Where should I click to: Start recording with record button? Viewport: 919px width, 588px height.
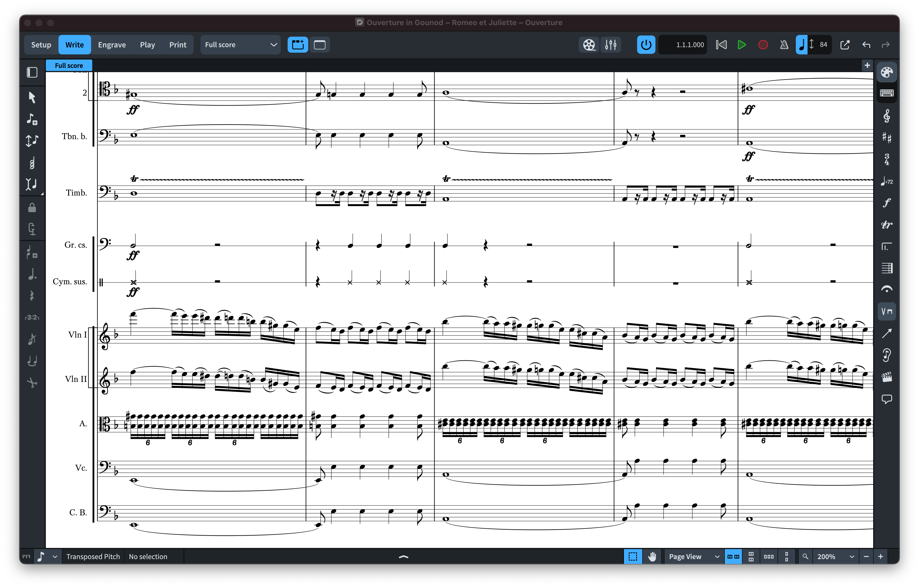point(763,45)
